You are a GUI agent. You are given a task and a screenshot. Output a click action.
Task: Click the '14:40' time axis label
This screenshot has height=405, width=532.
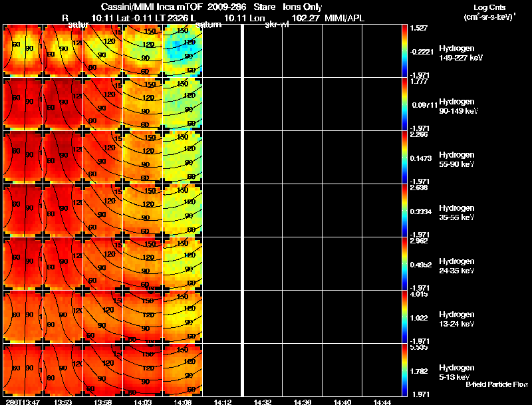tap(342, 402)
